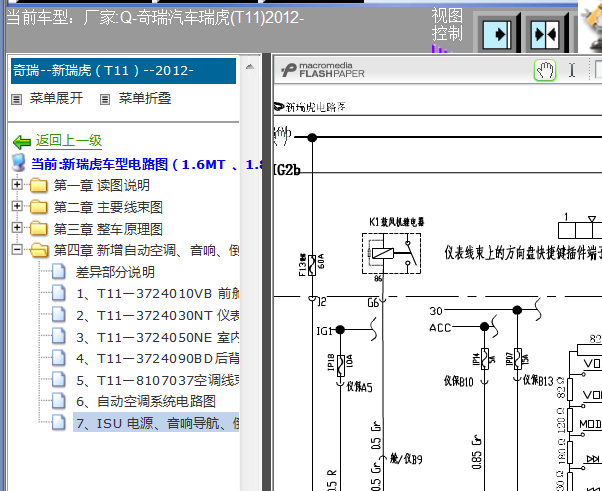Open the 差异部分说明 document
Screen dimensions: 602x491
pos(115,272)
